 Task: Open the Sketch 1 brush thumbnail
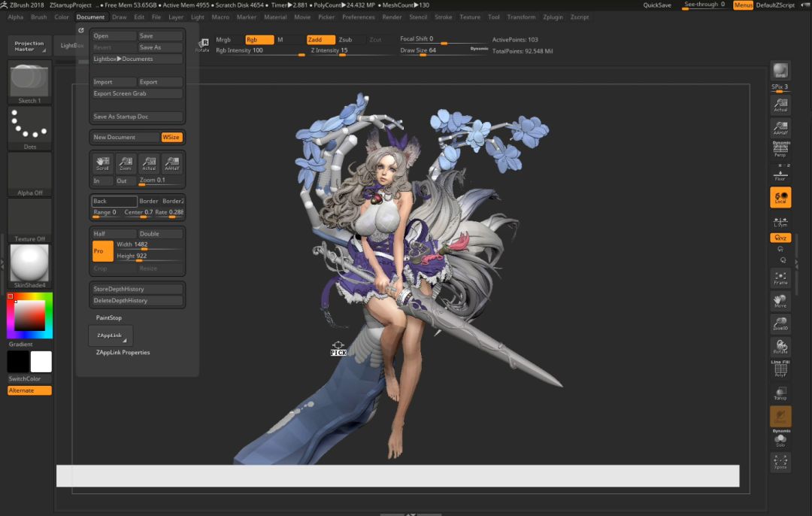29,82
